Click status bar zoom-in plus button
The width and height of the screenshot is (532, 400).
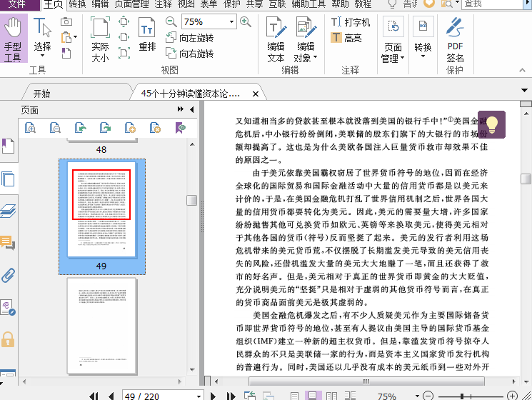pyautogui.click(x=512, y=396)
